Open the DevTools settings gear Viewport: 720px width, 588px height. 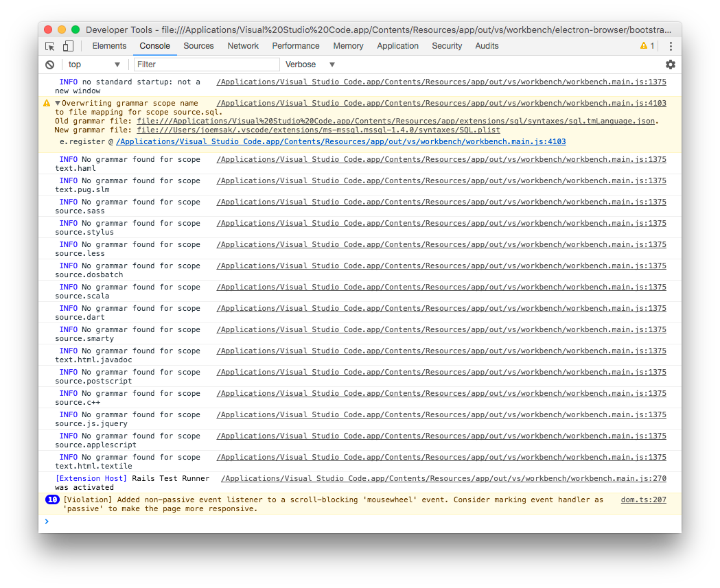[x=670, y=64]
